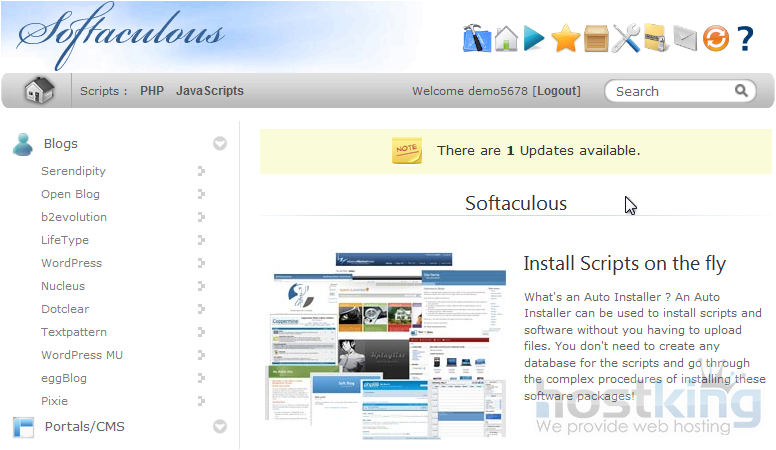Switch to JavaScripts tab

(x=210, y=91)
